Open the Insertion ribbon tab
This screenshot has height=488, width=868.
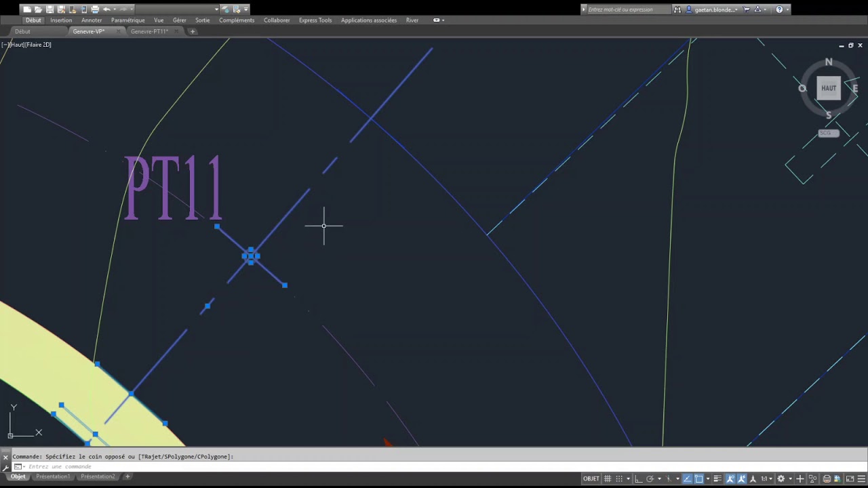61,20
